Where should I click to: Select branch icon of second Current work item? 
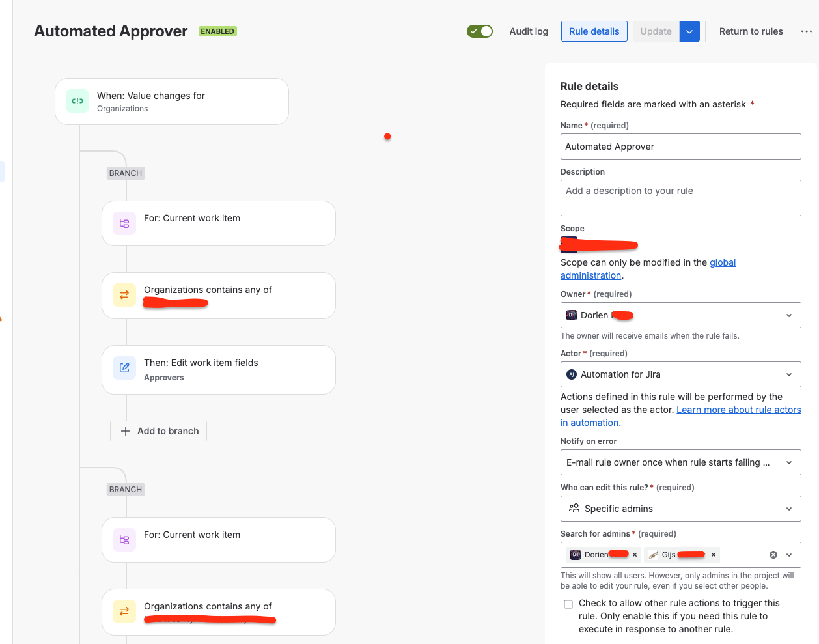124,540
